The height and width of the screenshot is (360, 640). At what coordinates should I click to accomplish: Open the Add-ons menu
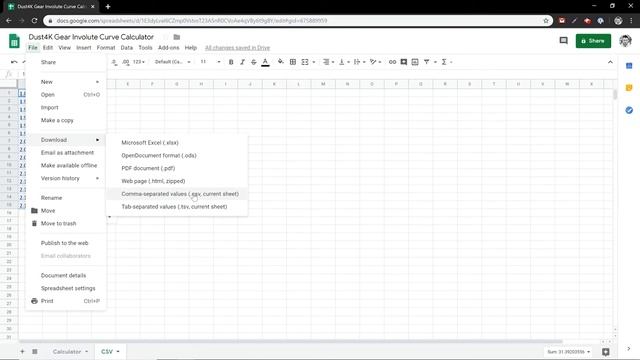coord(169,48)
